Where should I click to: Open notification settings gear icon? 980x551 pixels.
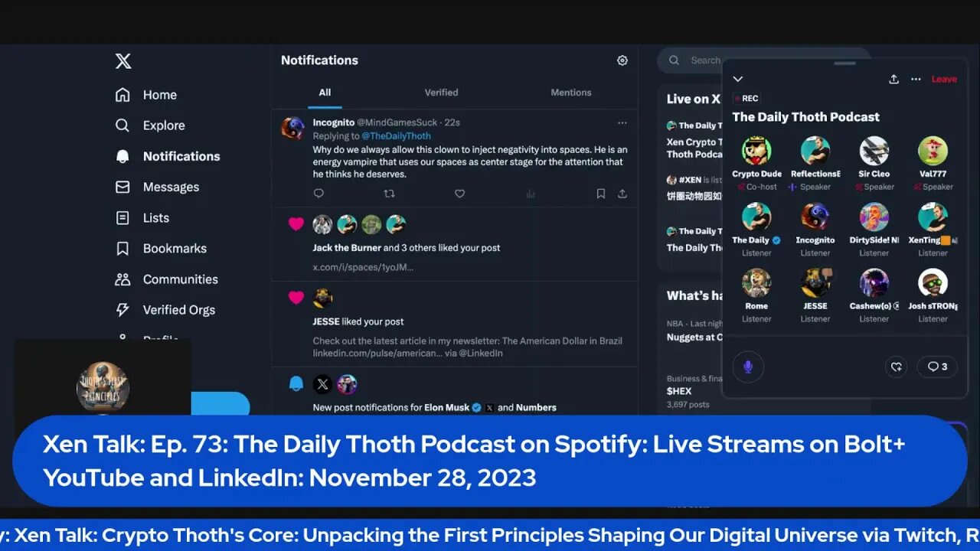(x=622, y=60)
